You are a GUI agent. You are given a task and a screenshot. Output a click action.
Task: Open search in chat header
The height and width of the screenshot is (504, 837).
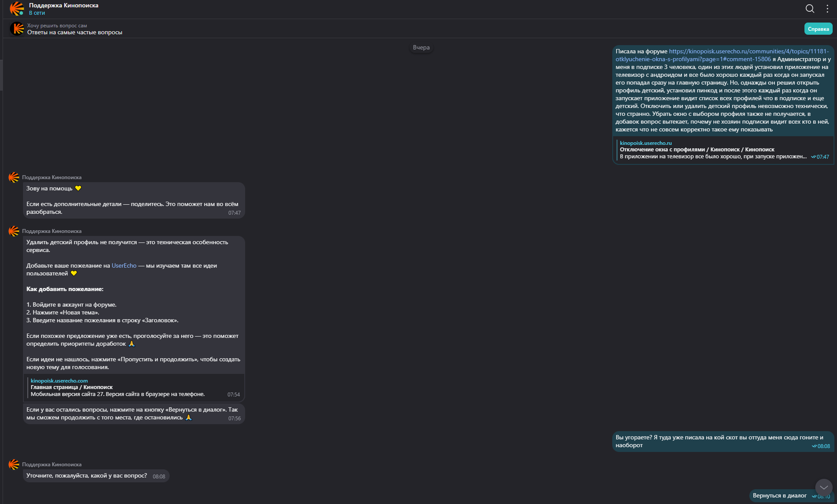click(810, 9)
